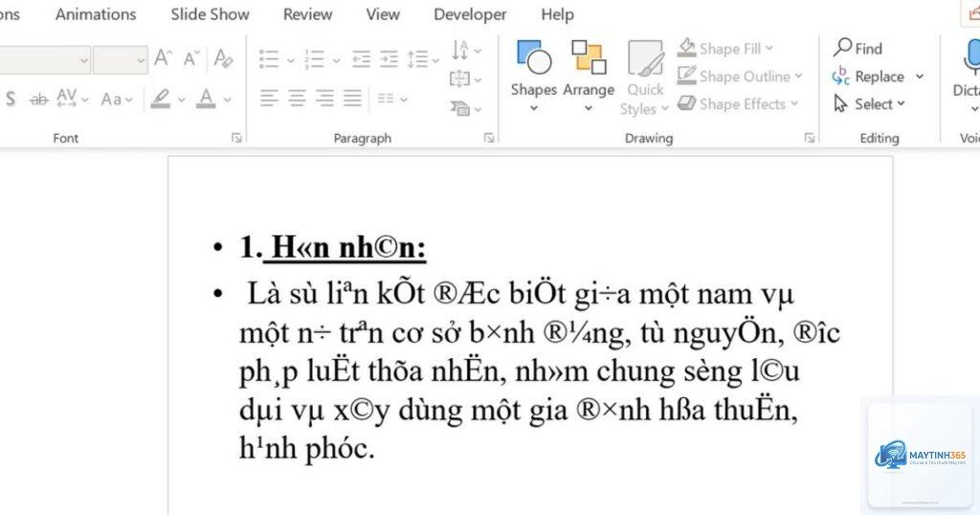
Task: Expand font color dropdown arrow
Action: click(x=227, y=100)
